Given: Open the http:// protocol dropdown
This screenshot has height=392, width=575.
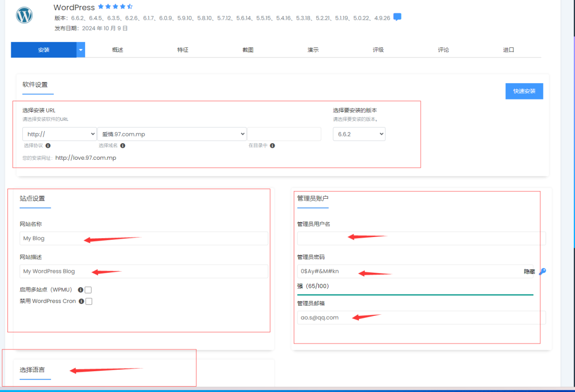Looking at the screenshot, I should 59,134.
